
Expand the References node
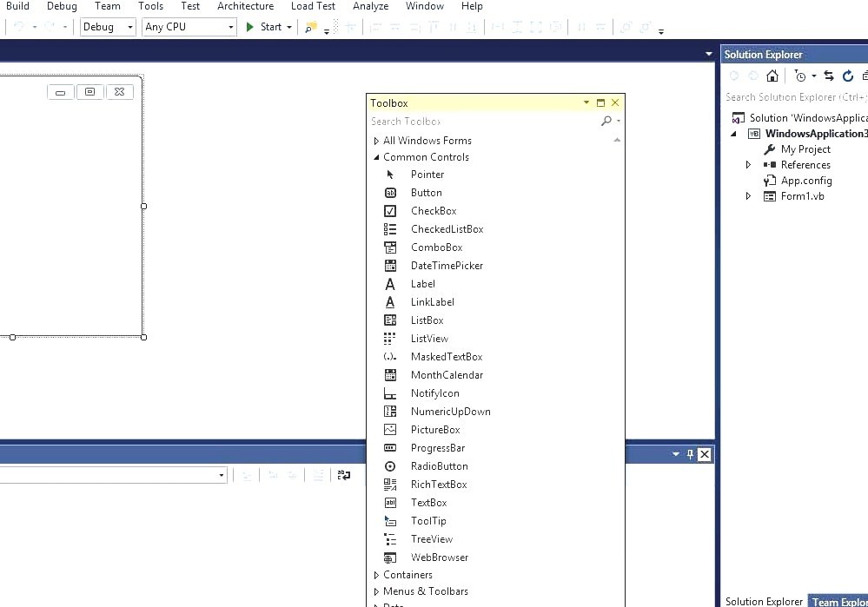pos(748,165)
